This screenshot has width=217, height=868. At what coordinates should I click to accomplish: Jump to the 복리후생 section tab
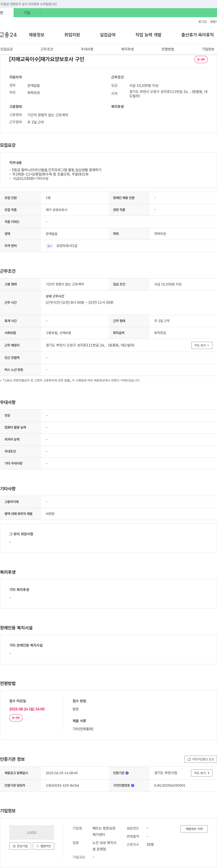pyautogui.click(x=127, y=49)
